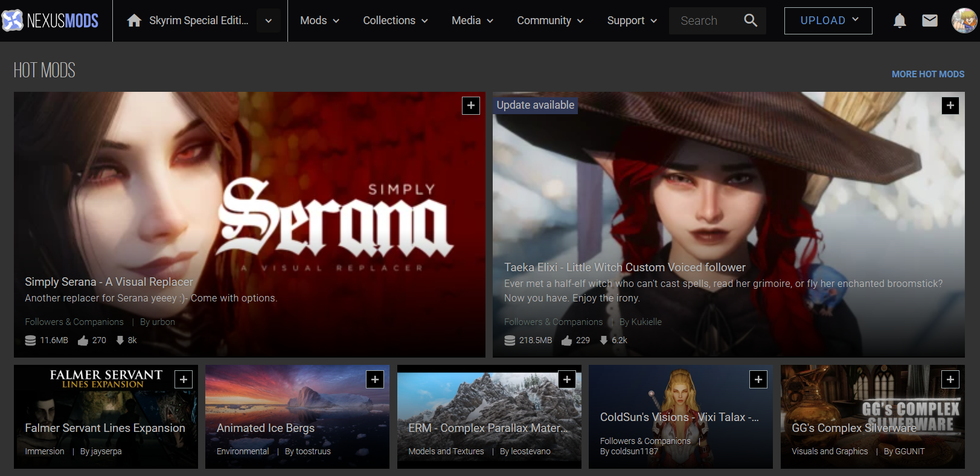980x476 pixels.
Task: Click the More Hot Mods link
Action: (x=928, y=74)
